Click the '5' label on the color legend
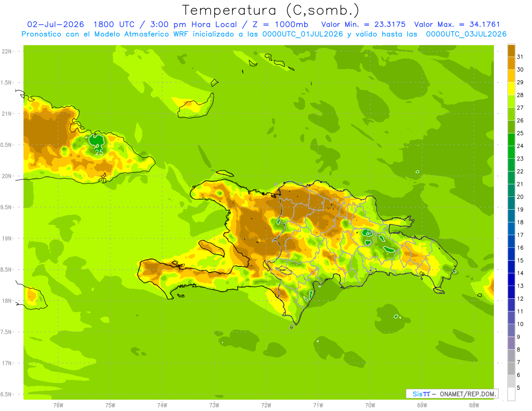 (x=519, y=388)
